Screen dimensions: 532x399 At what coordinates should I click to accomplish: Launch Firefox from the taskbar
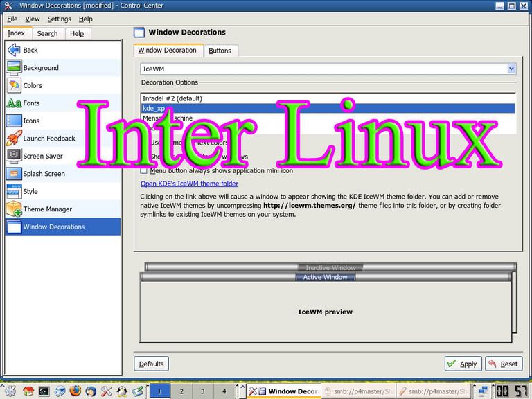click(76, 391)
